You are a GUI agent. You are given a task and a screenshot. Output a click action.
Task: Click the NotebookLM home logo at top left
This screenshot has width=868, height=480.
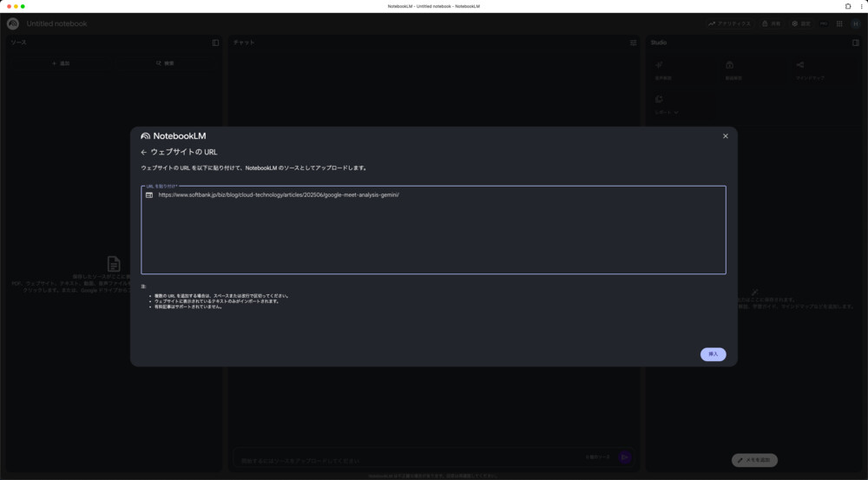click(x=13, y=23)
